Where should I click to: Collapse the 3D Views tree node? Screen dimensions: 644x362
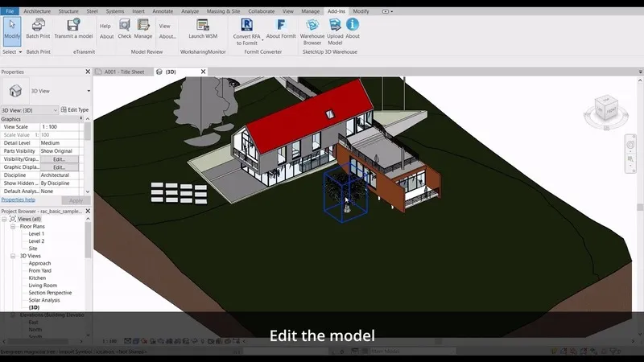pos(13,256)
